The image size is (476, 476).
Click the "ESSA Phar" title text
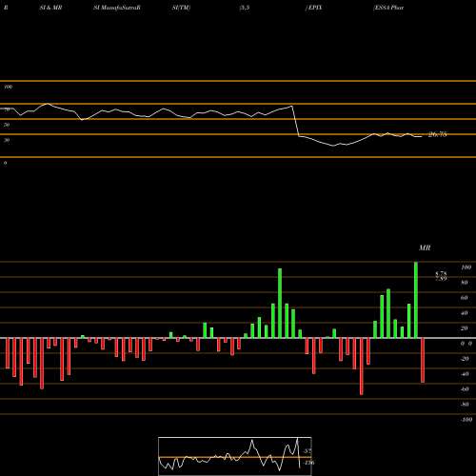388,8
